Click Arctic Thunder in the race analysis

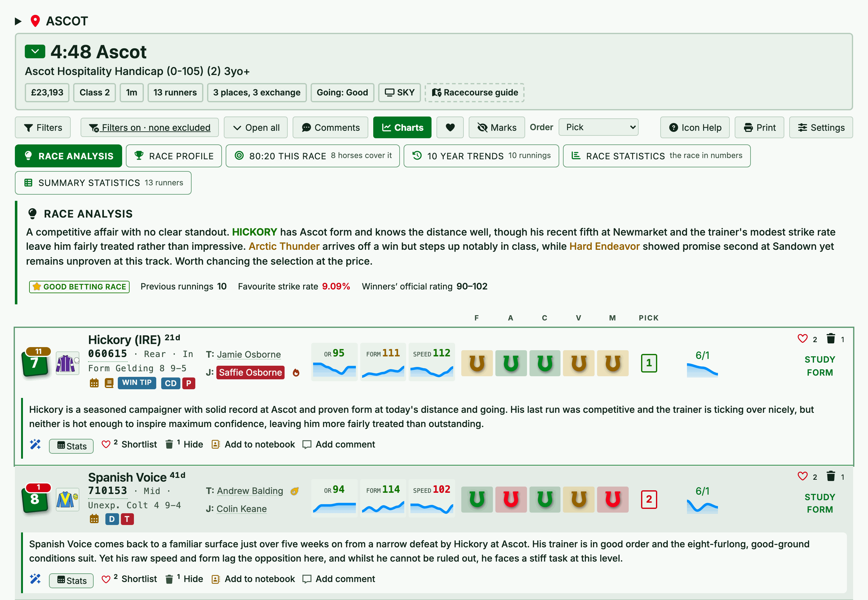pos(284,246)
